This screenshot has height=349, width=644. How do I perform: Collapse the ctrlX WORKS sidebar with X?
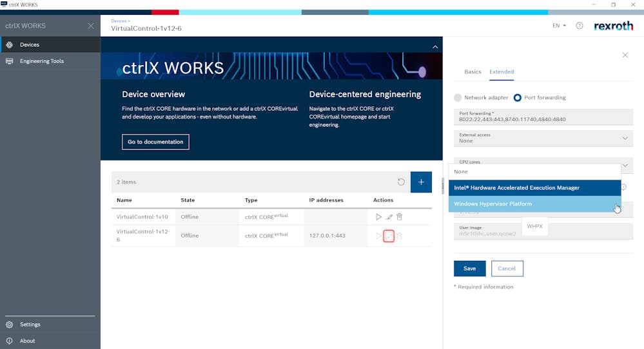91,26
